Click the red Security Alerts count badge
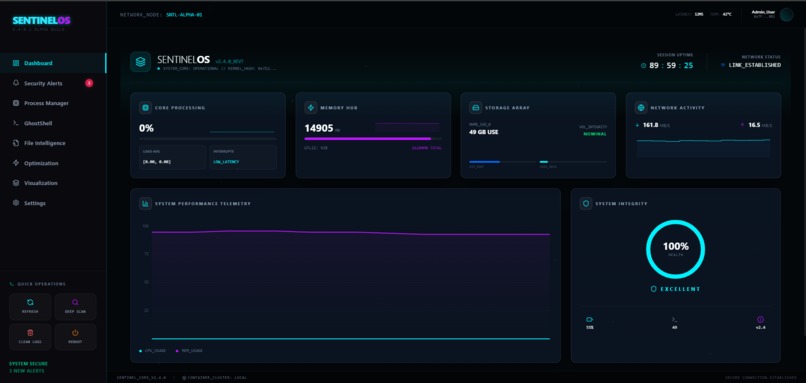The width and height of the screenshot is (806, 383). pos(89,83)
